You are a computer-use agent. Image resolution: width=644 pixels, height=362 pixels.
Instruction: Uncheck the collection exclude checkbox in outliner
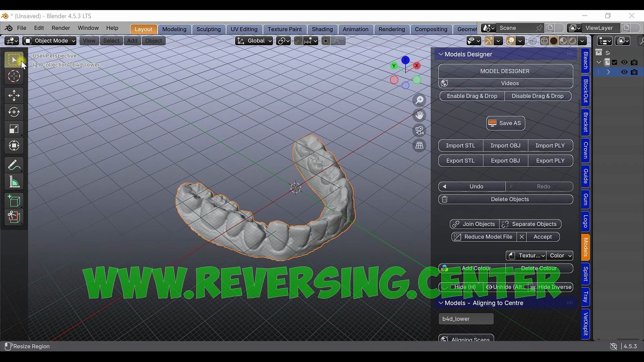coord(614,62)
